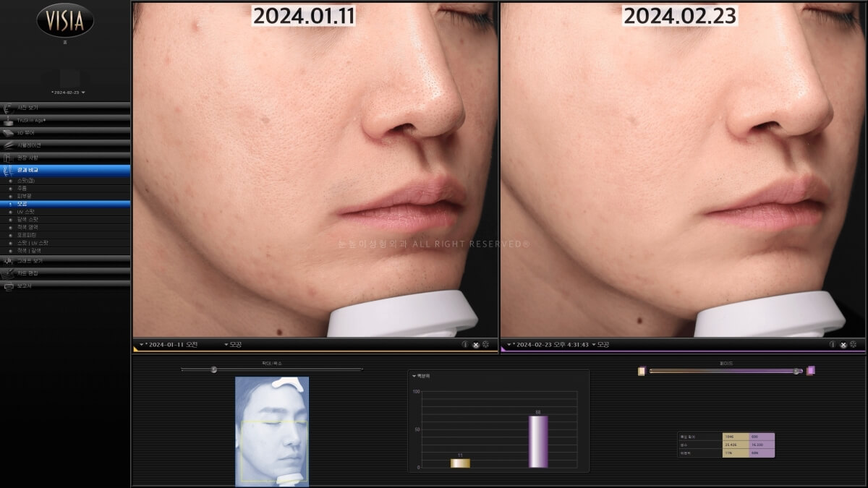Viewport: 868px width, 488px height.
Task: Click the gold bar labeled 11
Action: tap(460, 463)
